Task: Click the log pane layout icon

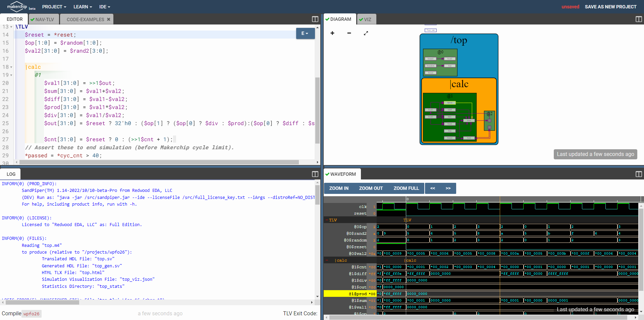Action: coord(315,174)
